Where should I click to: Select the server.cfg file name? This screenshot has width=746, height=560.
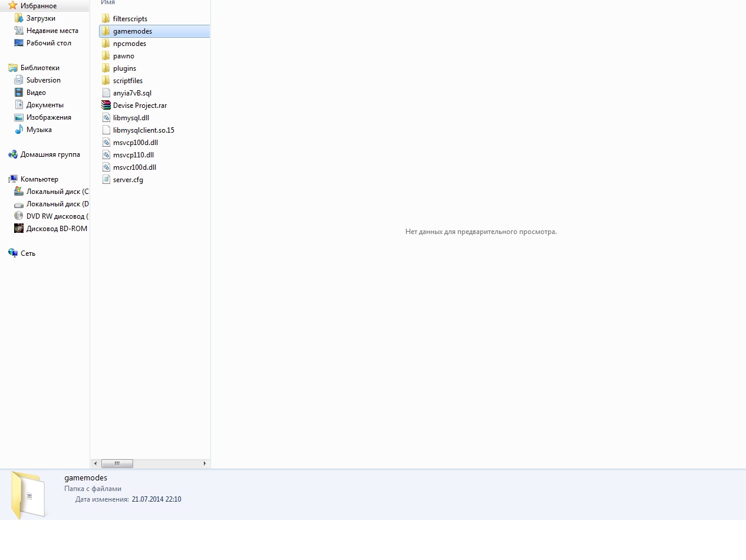click(x=128, y=179)
